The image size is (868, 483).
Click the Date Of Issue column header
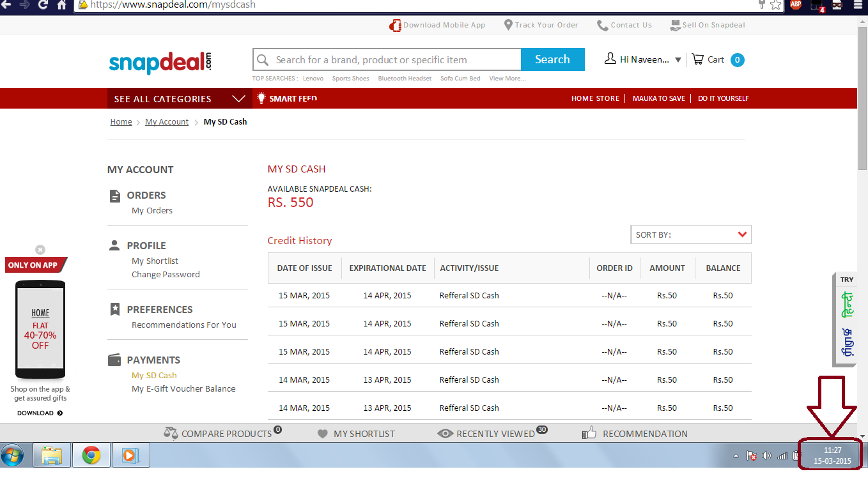[x=304, y=268]
